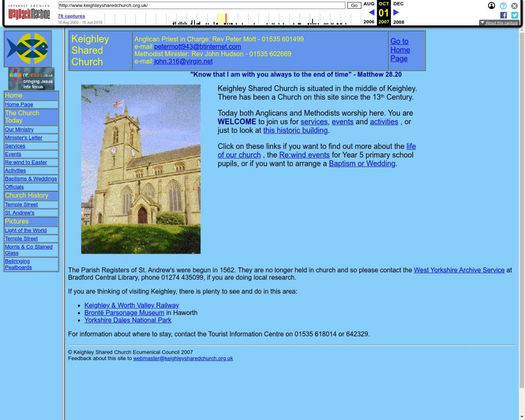Open Events in sidebar menu

[x=13, y=154]
